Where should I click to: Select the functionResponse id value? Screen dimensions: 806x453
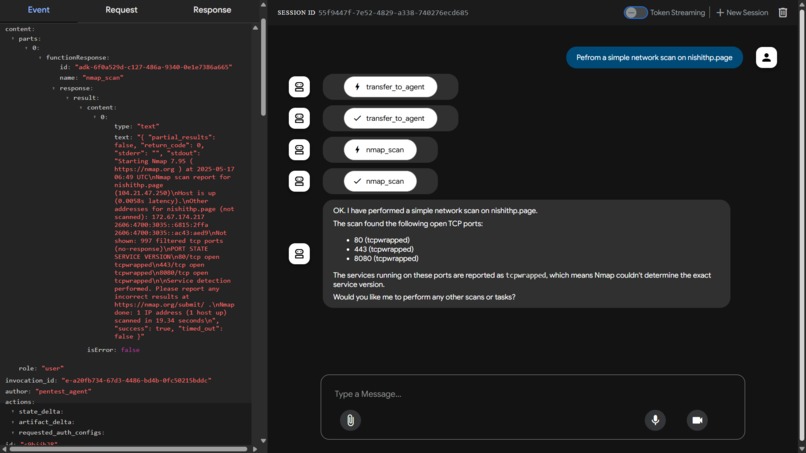[153, 67]
